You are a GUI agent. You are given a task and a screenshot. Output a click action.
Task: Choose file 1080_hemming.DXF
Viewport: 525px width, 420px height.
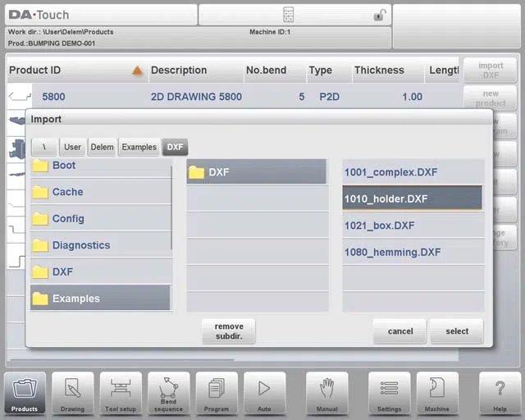(413, 252)
